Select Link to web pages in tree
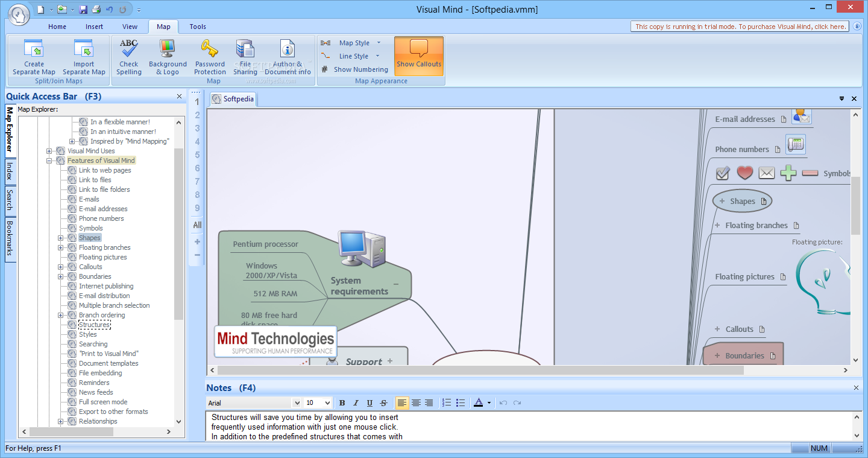 tap(105, 170)
